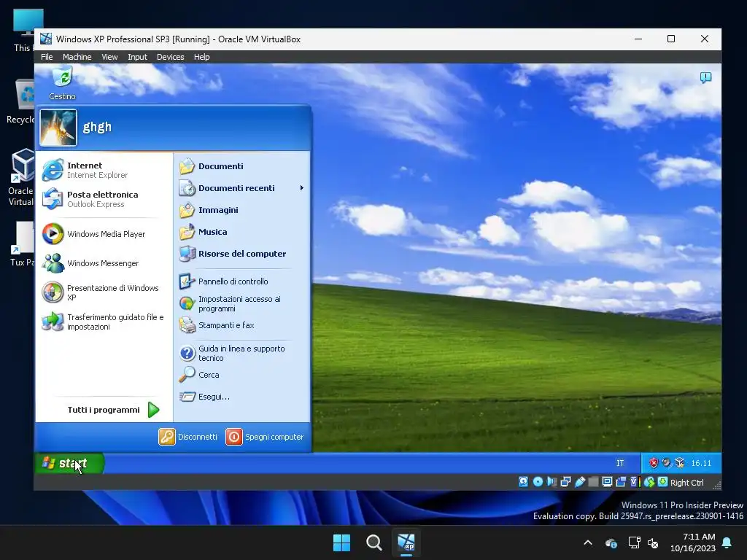Screen dimensions: 747x560
Task: Open the Esegui... run dialog
Action: coord(241,397)
